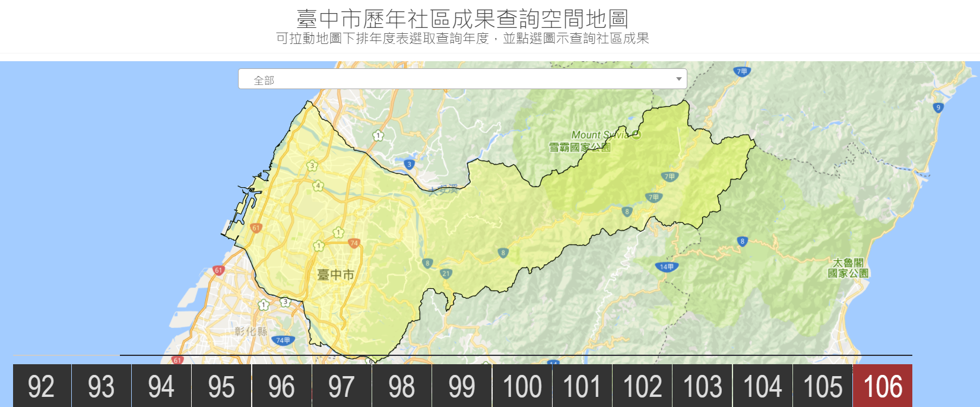Image resolution: width=980 pixels, height=407 pixels.
Task: Click the page title 臺中市歷年社區成果查詢空間地圖
Action: 462,19
